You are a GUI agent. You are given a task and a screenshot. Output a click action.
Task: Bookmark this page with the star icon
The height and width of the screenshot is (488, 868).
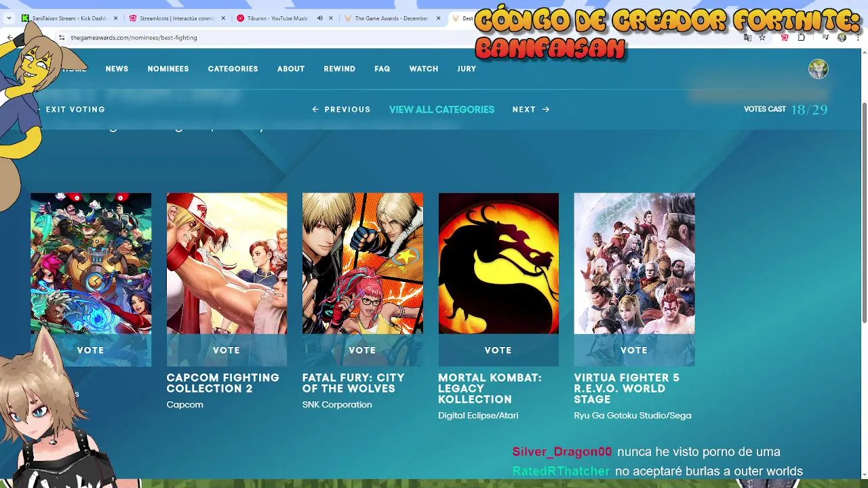coord(762,37)
